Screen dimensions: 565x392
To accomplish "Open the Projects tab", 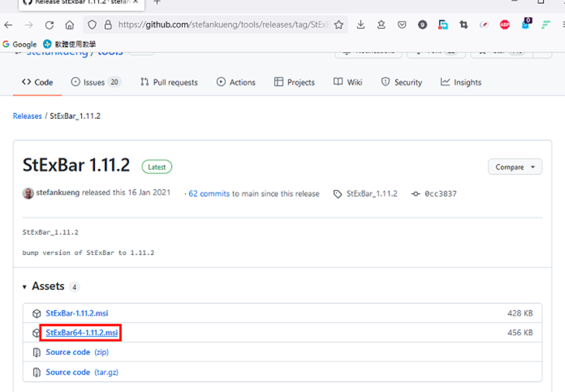I will coord(294,82).
